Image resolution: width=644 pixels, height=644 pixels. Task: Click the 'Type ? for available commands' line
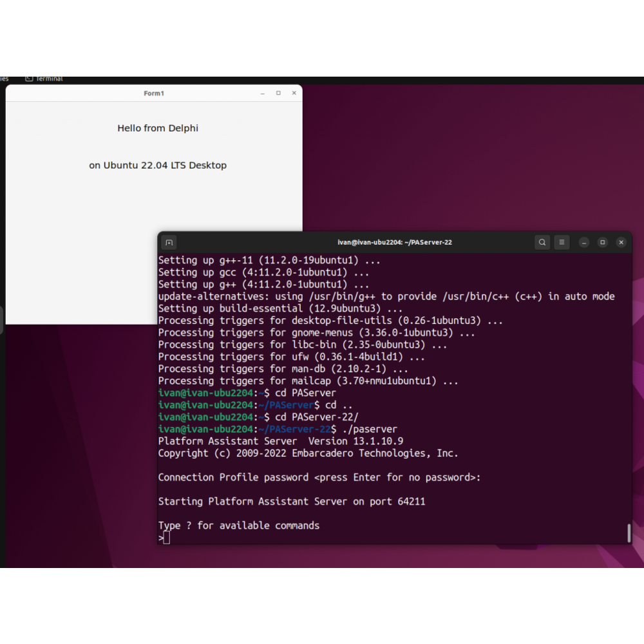click(x=239, y=526)
